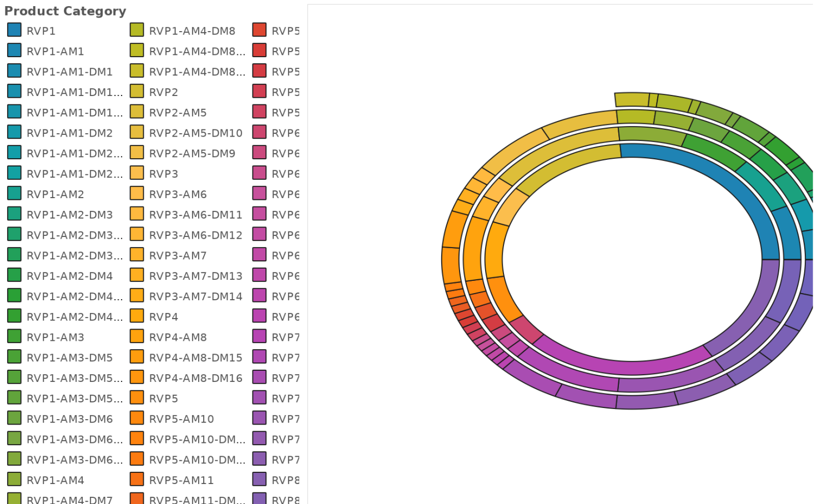Click the "RVP2-AM5-DM9" legend label

(x=192, y=154)
